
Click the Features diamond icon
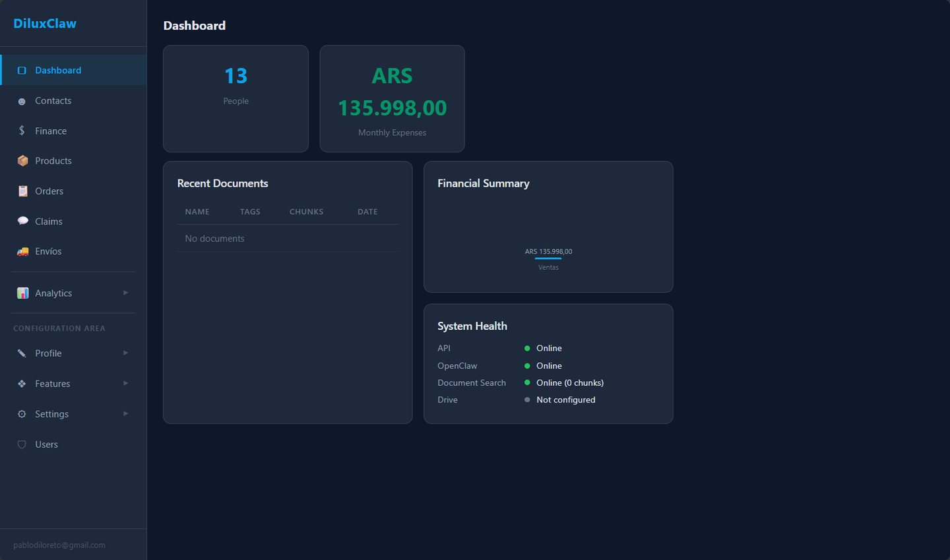(22, 384)
